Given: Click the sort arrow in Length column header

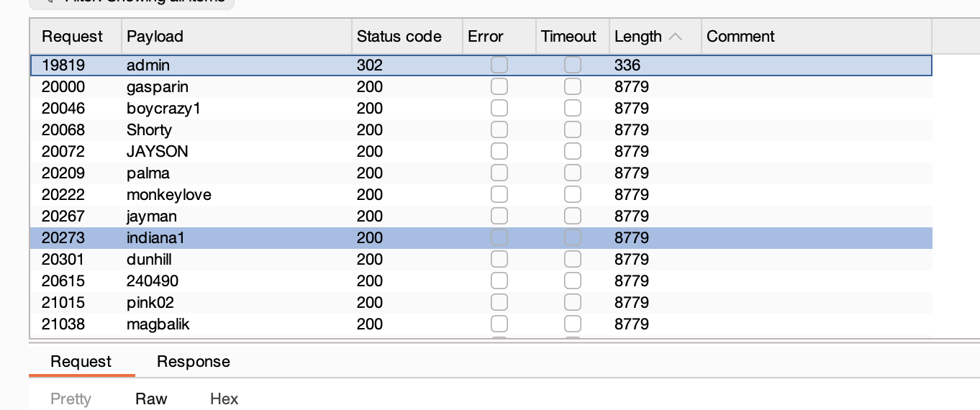Looking at the screenshot, I should click(x=675, y=37).
